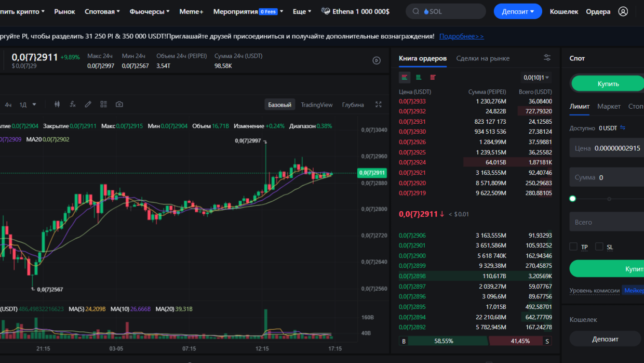
Task: Click the Цена input field
Action: [x=607, y=148]
